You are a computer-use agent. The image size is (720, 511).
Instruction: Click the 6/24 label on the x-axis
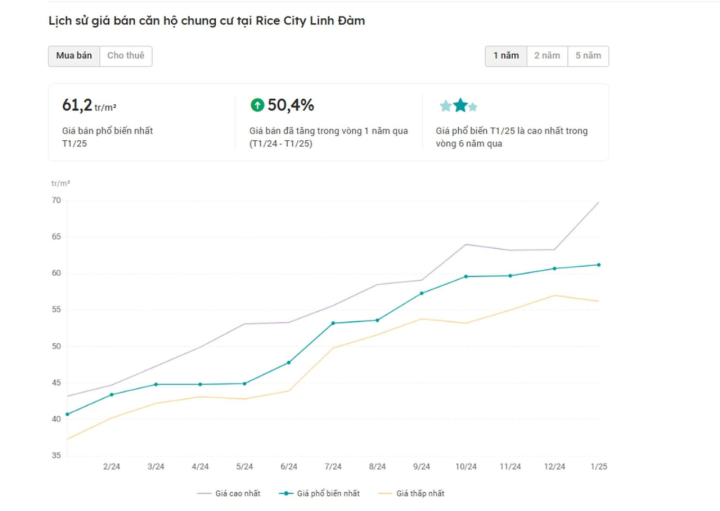click(289, 467)
